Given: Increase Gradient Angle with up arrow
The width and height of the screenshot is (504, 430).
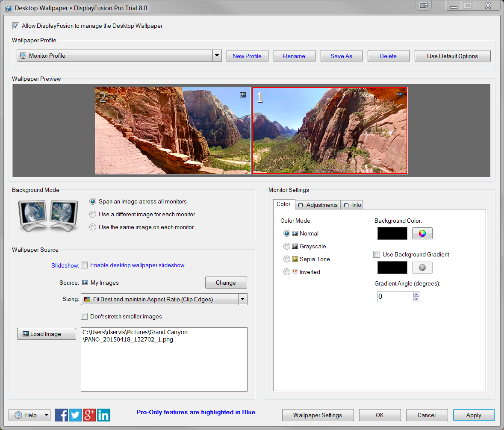Looking at the screenshot, I should tap(416, 294).
